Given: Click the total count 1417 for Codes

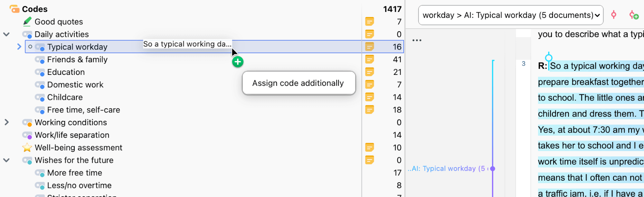Looking at the screenshot, I should [392, 9].
